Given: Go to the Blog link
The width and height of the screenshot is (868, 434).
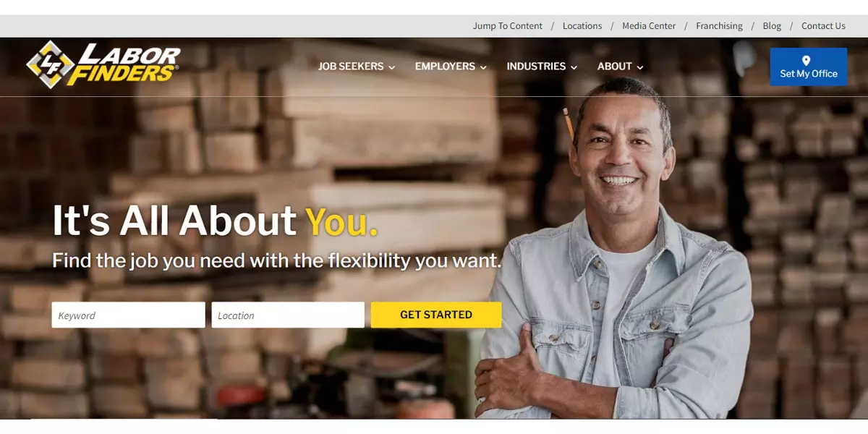Looking at the screenshot, I should point(772,26).
